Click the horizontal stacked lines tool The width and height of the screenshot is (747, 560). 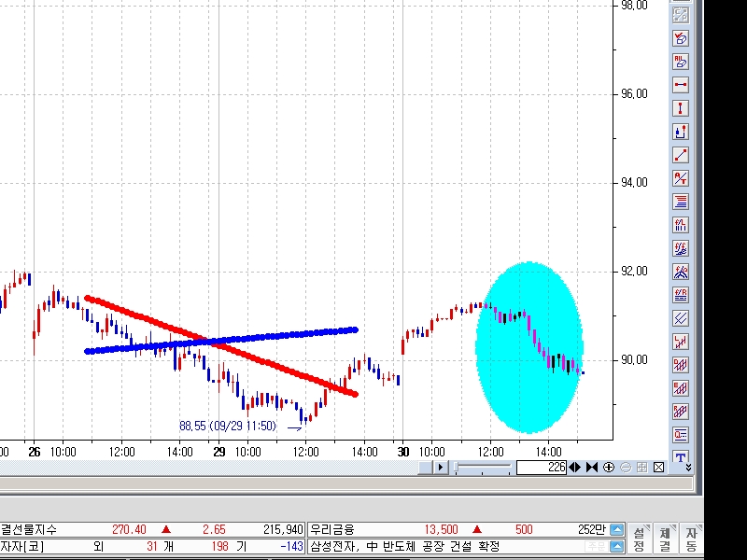(x=680, y=202)
